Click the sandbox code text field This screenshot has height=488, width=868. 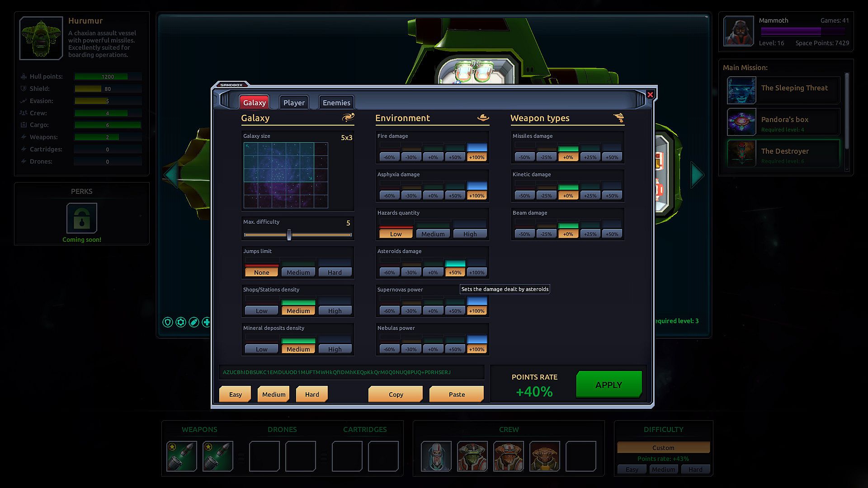tap(351, 372)
